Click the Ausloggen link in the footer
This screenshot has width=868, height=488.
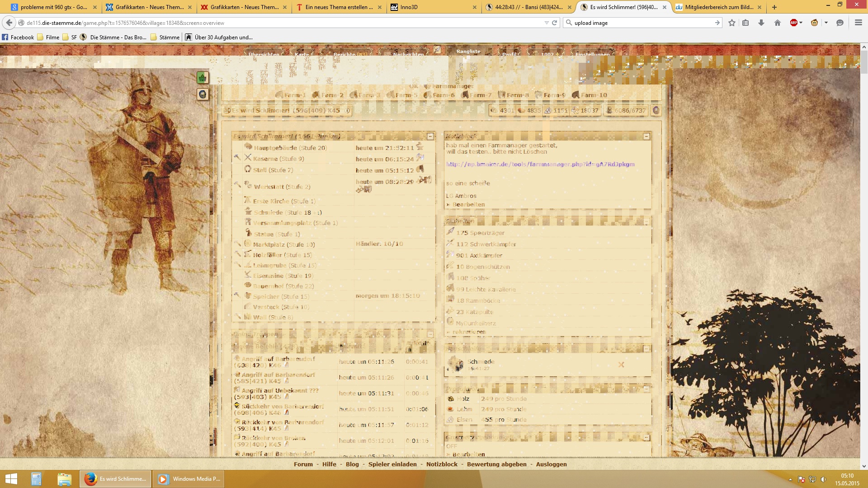(x=551, y=464)
